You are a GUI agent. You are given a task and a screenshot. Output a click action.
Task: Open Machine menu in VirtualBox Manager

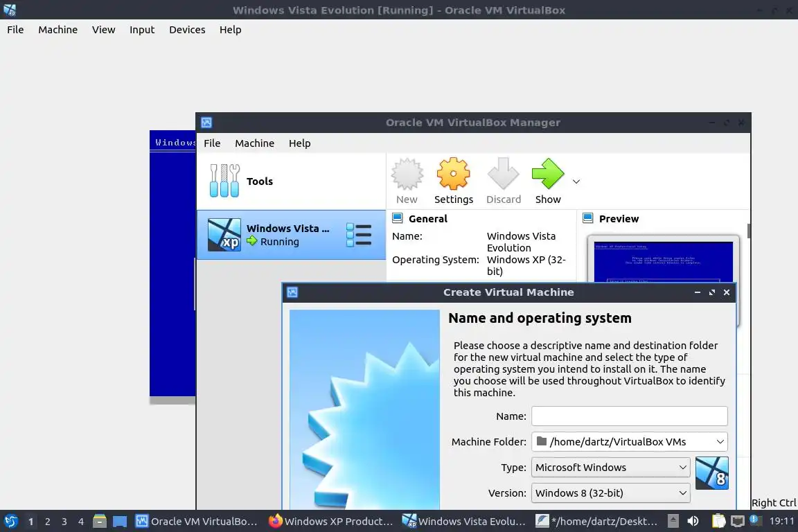(254, 143)
